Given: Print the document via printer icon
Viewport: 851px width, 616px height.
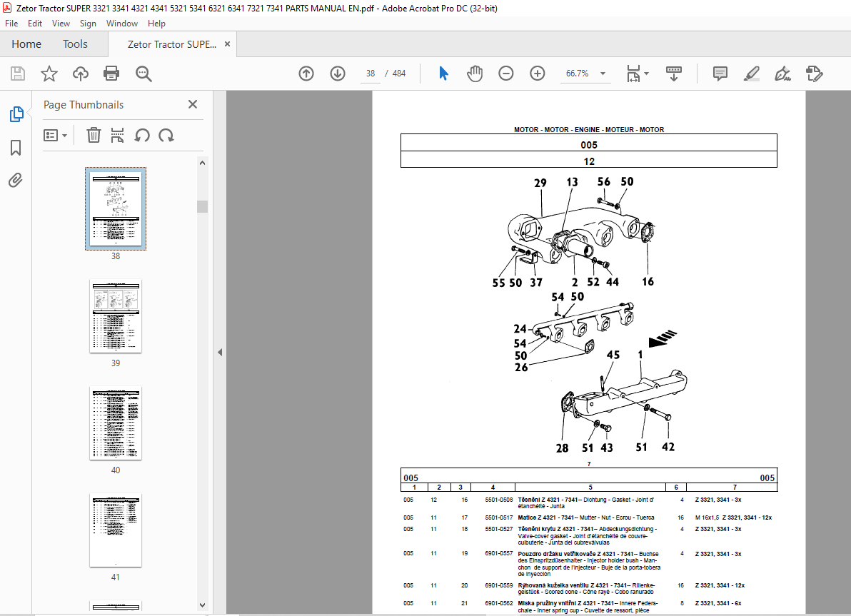Looking at the screenshot, I should pos(111,74).
